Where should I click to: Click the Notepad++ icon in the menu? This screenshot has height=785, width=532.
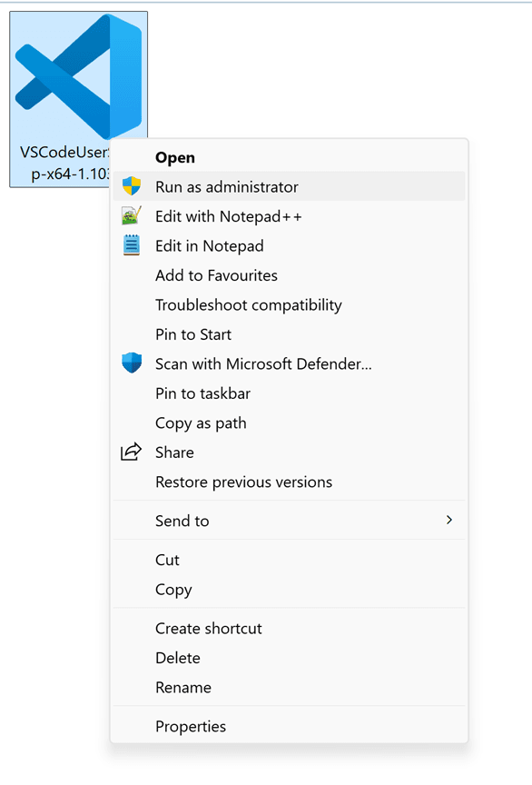(x=132, y=215)
